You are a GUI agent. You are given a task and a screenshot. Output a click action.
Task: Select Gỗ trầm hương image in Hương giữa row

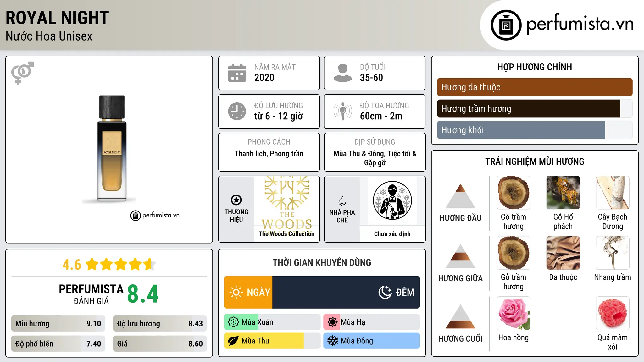coord(514,253)
